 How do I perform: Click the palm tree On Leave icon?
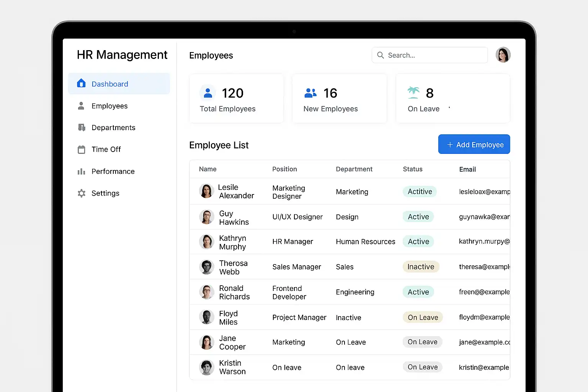point(413,93)
